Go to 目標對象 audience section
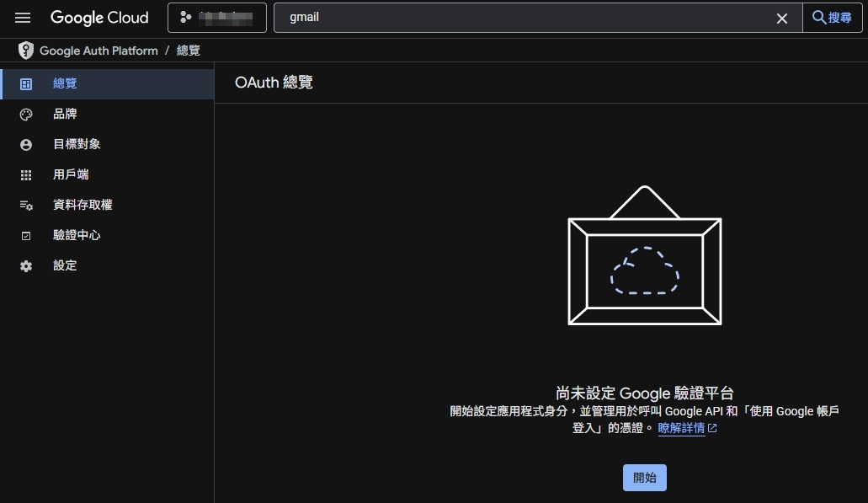 77,145
